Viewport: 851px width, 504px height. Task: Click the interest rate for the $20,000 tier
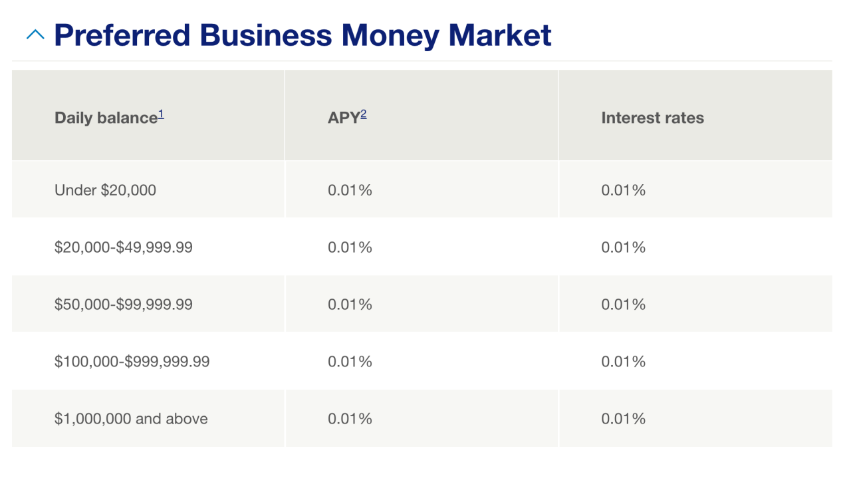(623, 247)
